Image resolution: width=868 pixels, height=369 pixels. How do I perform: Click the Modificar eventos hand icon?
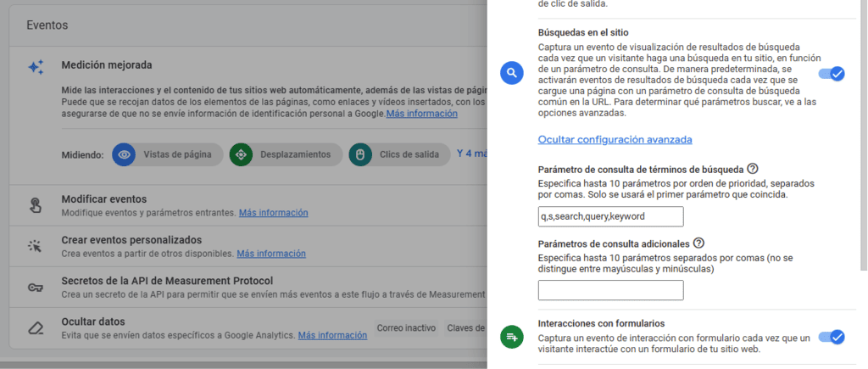pyautogui.click(x=36, y=204)
